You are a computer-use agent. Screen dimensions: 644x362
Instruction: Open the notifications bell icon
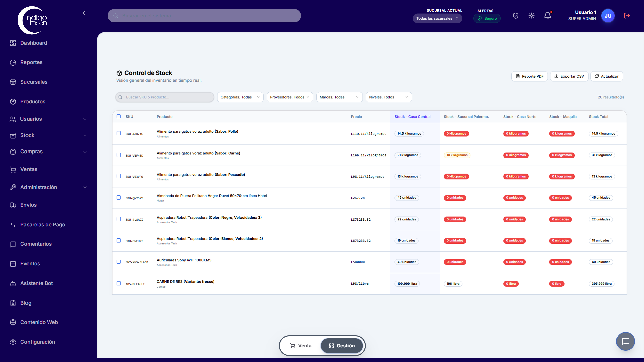(547, 15)
